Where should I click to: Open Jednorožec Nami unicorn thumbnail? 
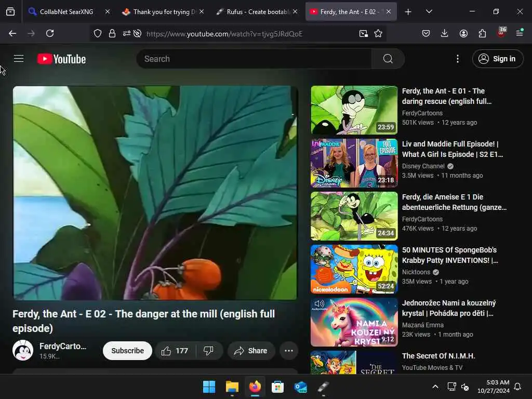pos(354,322)
